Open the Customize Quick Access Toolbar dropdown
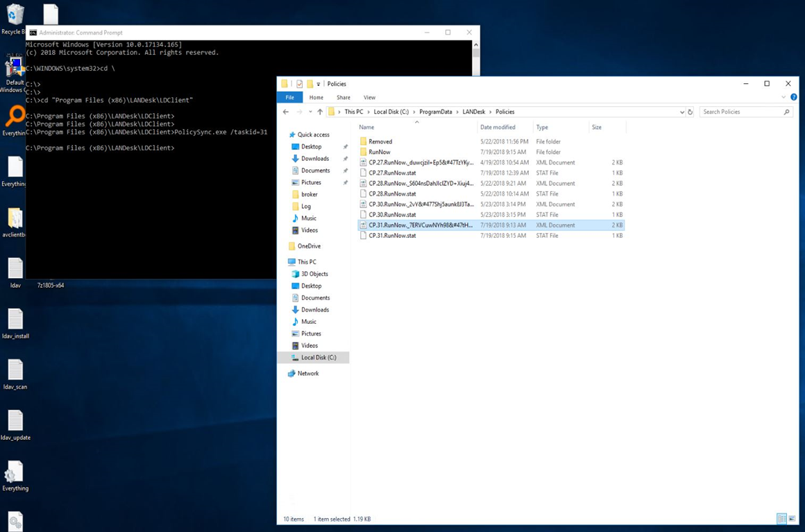The width and height of the screenshot is (805, 532). (317, 84)
